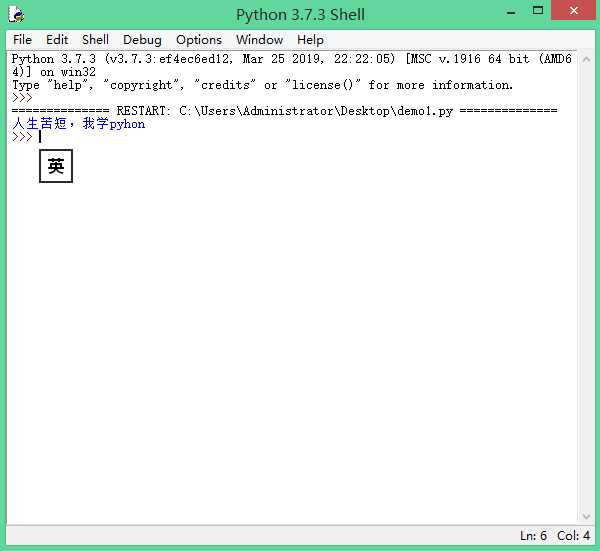Screen dimensions: 600x551
Task: Click the scrollbar up arrow
Action: (x=586, y=59)
